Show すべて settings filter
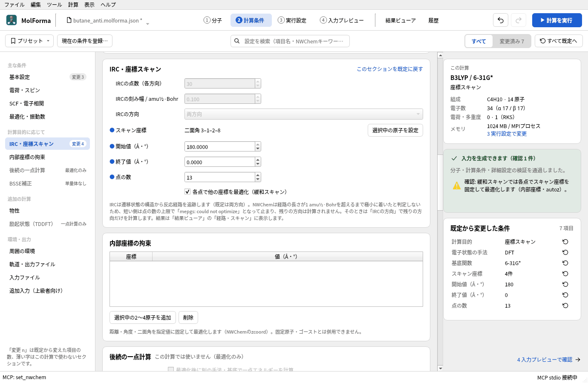The height and width of the screenshot is (383, 588). tap(479, 41)
